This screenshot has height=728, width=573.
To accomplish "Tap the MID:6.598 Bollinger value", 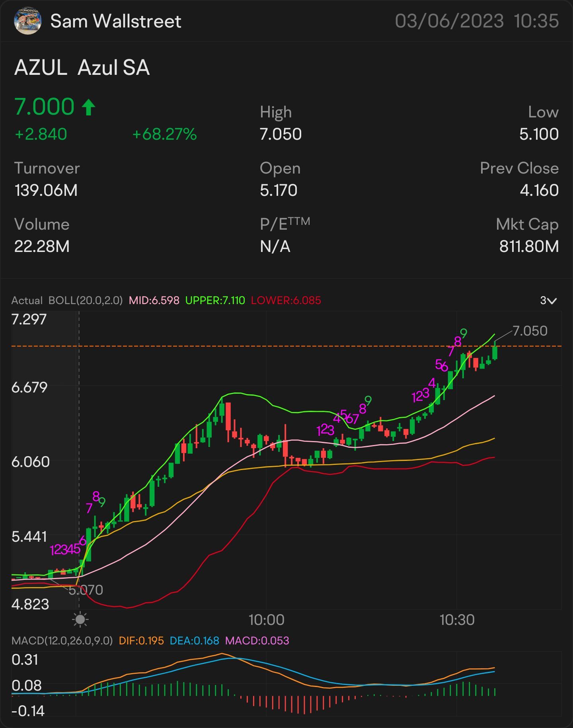I will click(x=154, y=301).
